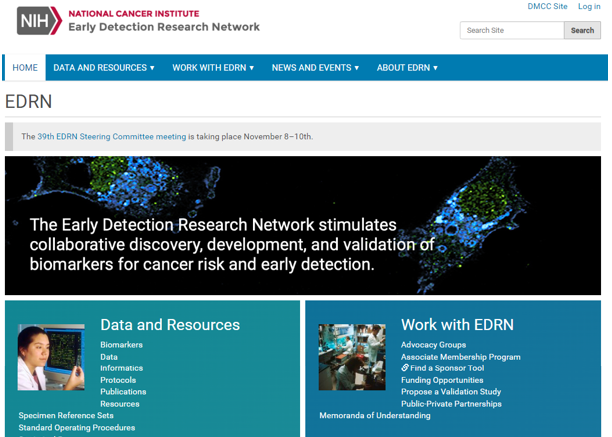612x437 pixels.
Task: Click the scientist photo in Data and Resources
Action: click(51, 357)
